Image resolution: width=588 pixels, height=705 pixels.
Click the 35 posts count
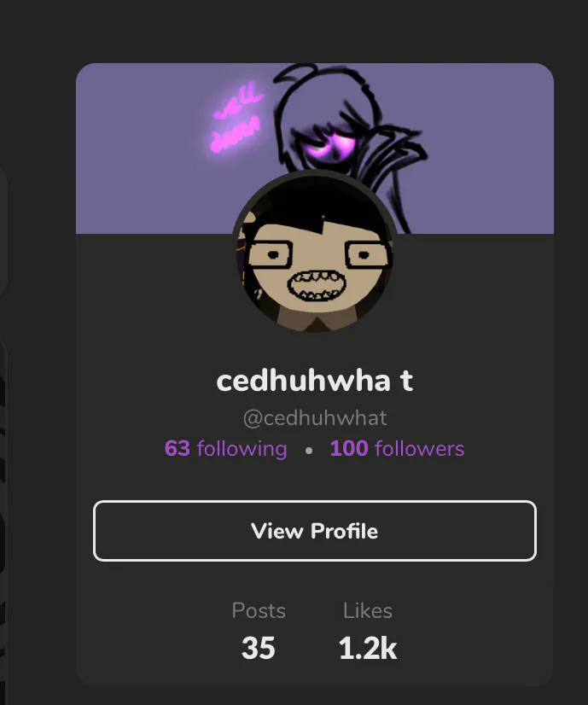coord(258,648)
